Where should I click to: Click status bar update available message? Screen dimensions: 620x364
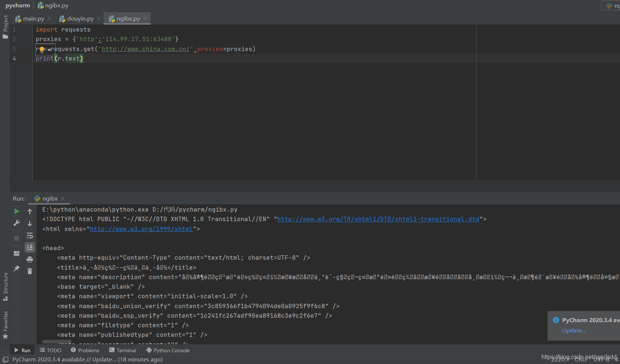(87, 360)
